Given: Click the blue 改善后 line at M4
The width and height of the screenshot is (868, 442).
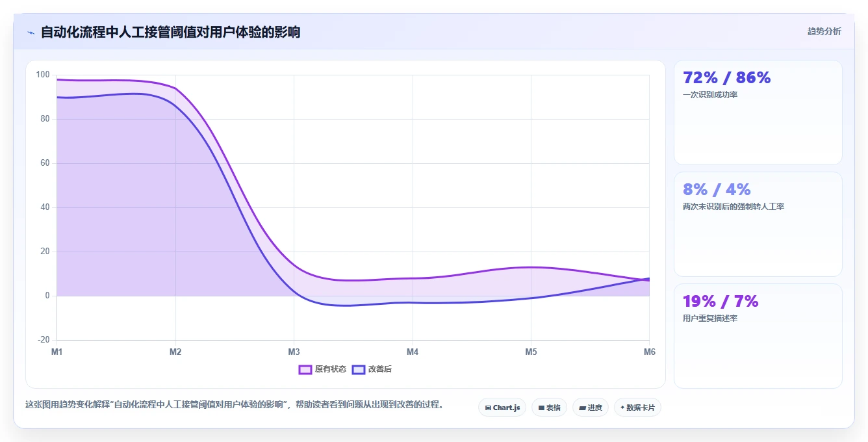Looking at the screenshot, I should click(413, 302).
